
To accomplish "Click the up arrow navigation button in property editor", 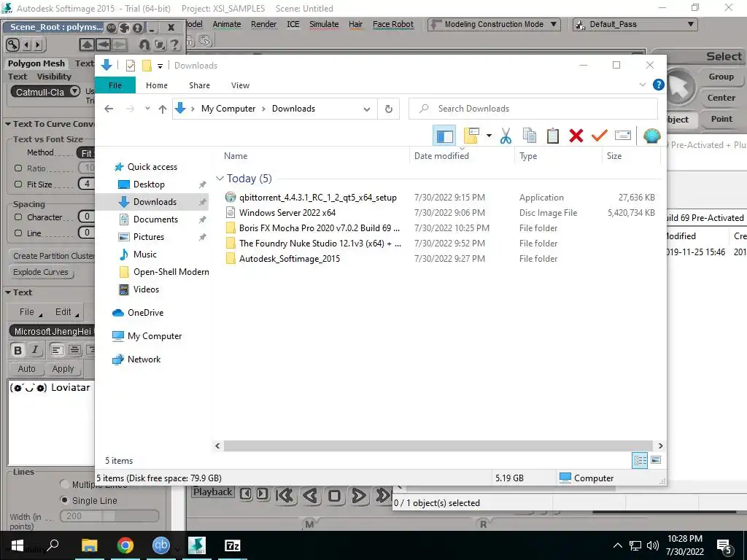I will (x=87, y=44).
